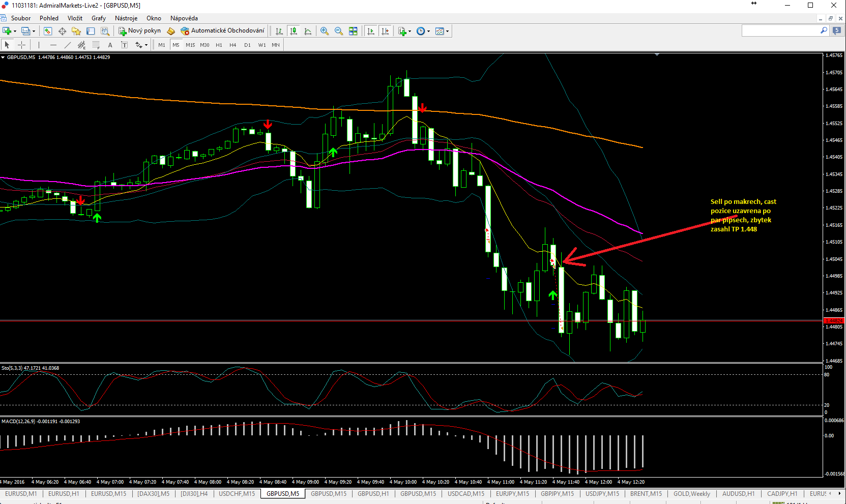Open the Nástroje menu
Screen dimensions: 846x504
(x=126, y=18)
